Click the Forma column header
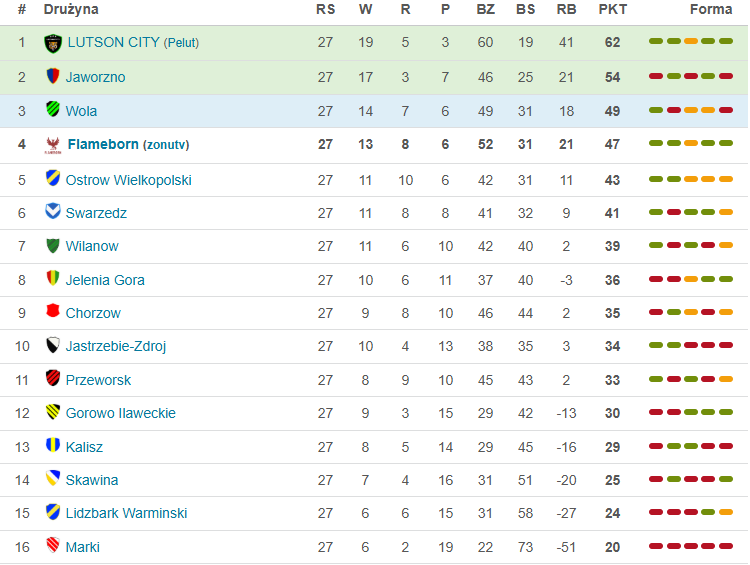Viewport: 750px width, 565px height. pyautogui.click(x=711, y=9)
